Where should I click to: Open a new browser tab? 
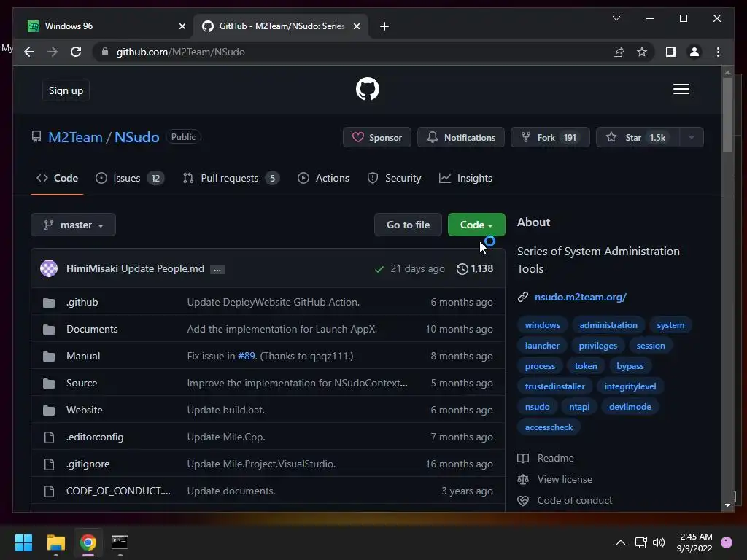click(x=384, y=26)
